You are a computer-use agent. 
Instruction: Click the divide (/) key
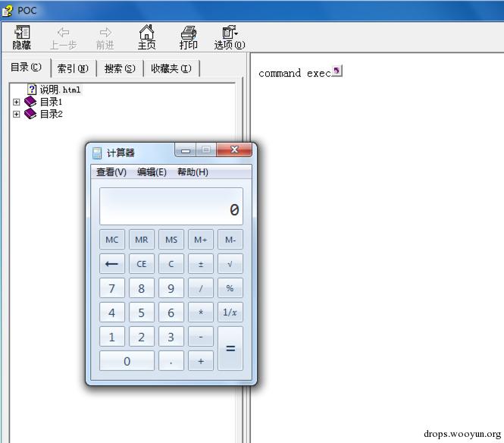201,288
